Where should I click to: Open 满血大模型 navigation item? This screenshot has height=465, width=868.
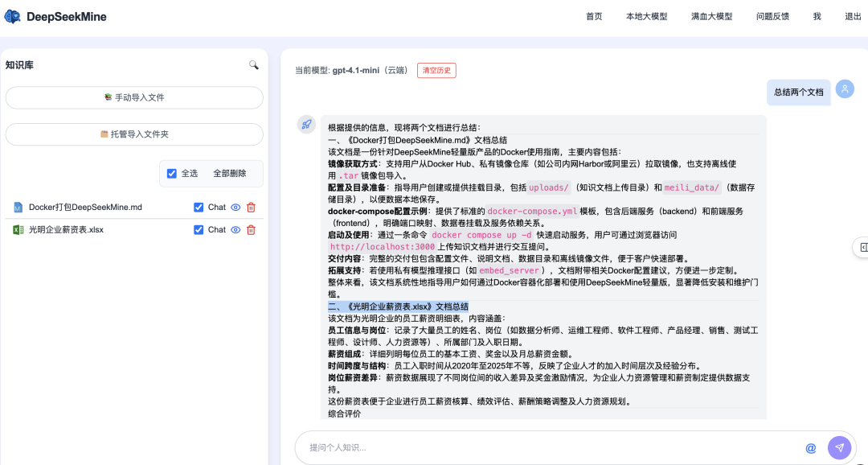coord(712,17)
